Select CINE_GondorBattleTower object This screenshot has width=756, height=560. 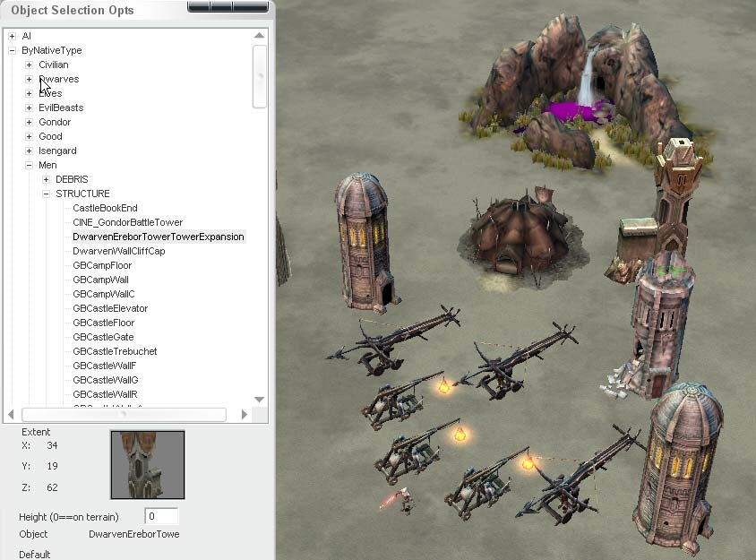tap(128, 222)
